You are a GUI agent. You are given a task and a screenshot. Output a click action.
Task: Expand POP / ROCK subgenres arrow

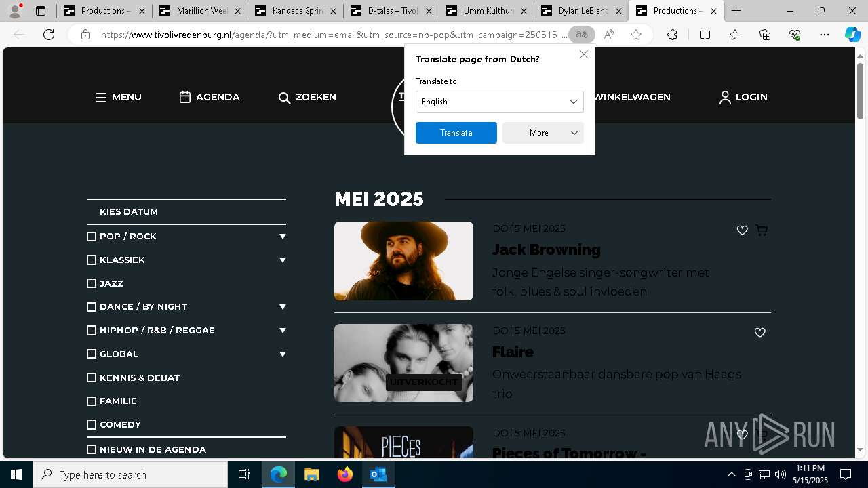coord(282,237)
